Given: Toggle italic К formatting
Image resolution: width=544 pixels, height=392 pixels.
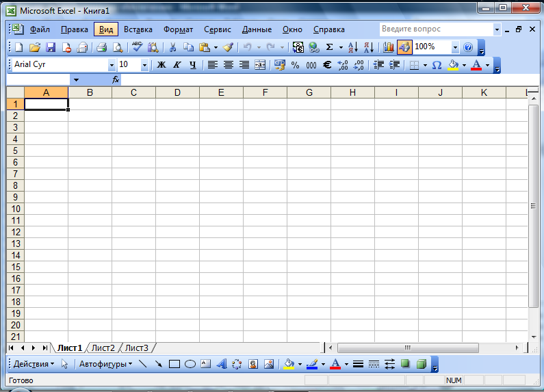Looking at the screenshot, I should pos(177,65).
